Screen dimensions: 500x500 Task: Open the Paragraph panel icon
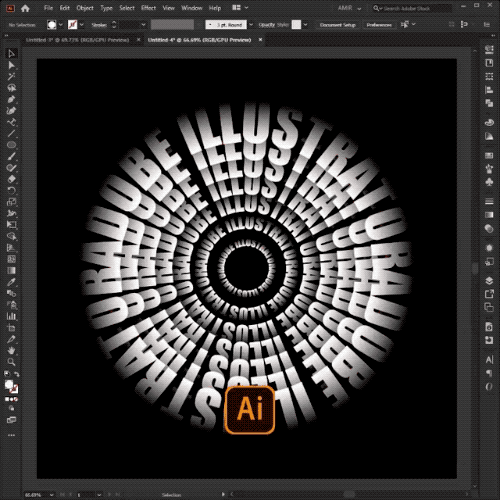click(489, 373)
